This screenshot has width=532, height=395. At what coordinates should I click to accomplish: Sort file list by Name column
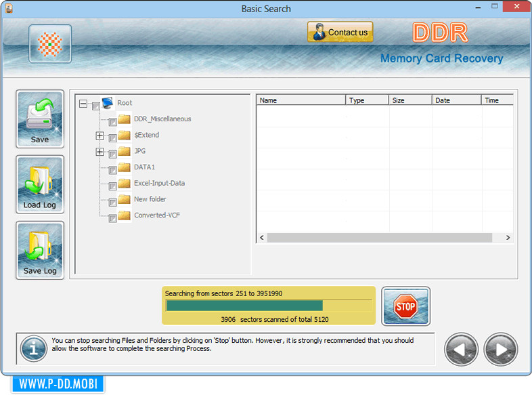point(301,100)
